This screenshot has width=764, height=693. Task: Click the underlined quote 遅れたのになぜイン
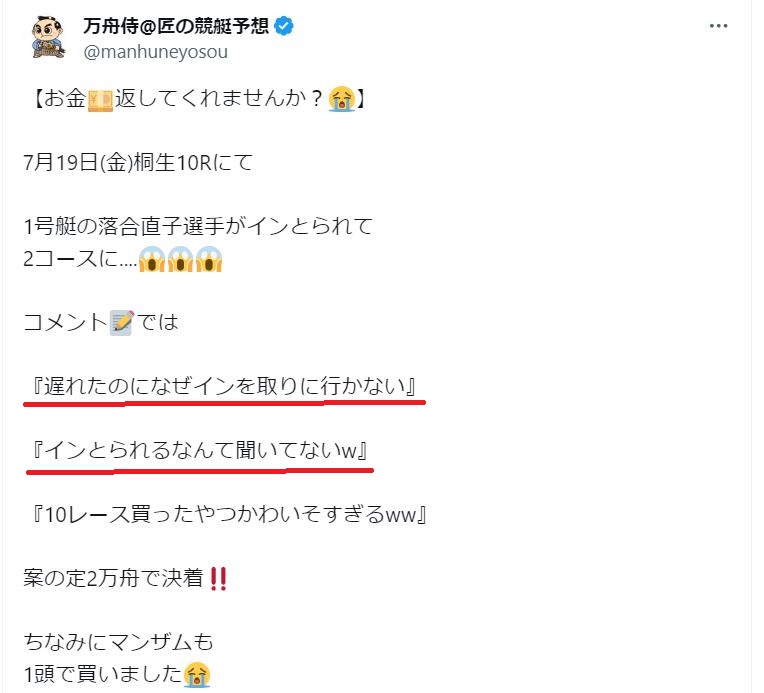225,386
